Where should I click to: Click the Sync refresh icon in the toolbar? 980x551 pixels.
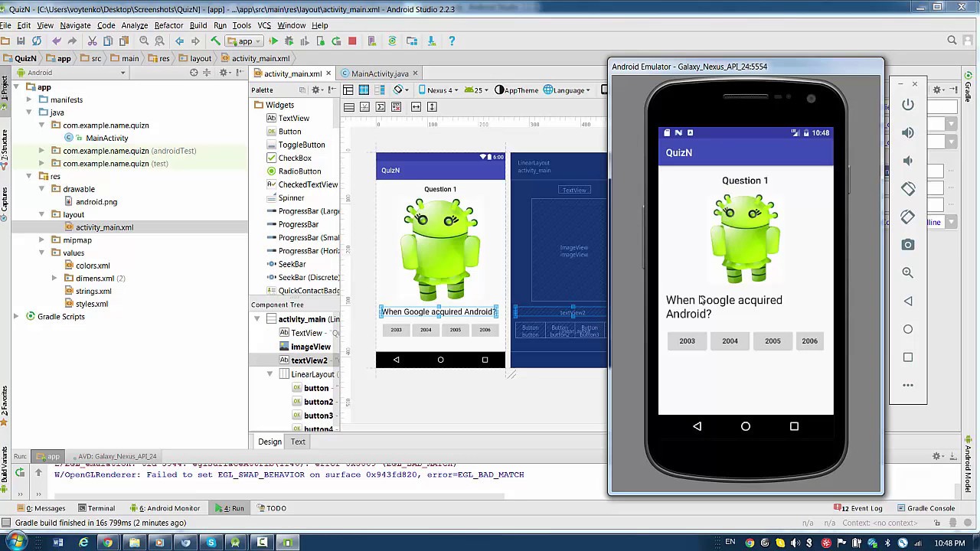(x=36, y=41)
